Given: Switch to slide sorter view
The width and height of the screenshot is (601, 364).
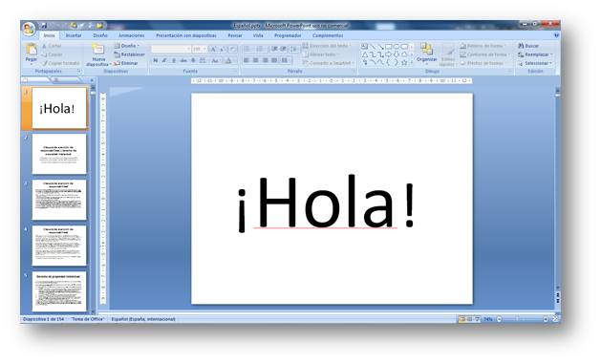Looking at the screenshot, I should 469,319.
